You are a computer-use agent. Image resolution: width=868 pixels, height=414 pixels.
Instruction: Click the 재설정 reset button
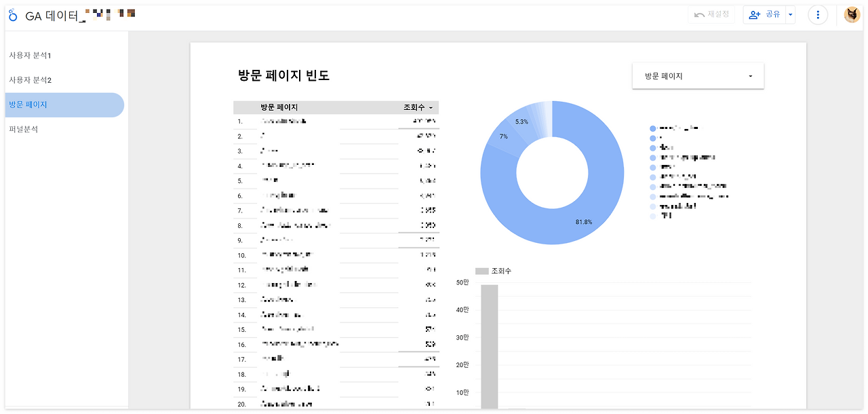click(711, 14)
